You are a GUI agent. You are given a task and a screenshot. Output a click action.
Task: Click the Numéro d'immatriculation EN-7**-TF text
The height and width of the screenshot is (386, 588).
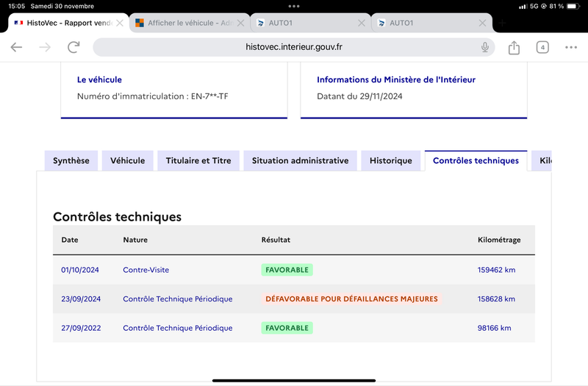click(x=152, y=96)
